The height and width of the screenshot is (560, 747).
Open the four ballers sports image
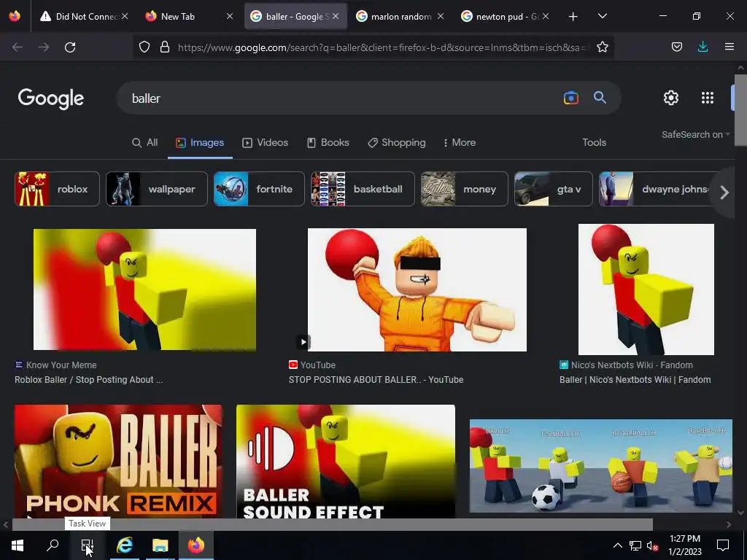pos(601,466)
